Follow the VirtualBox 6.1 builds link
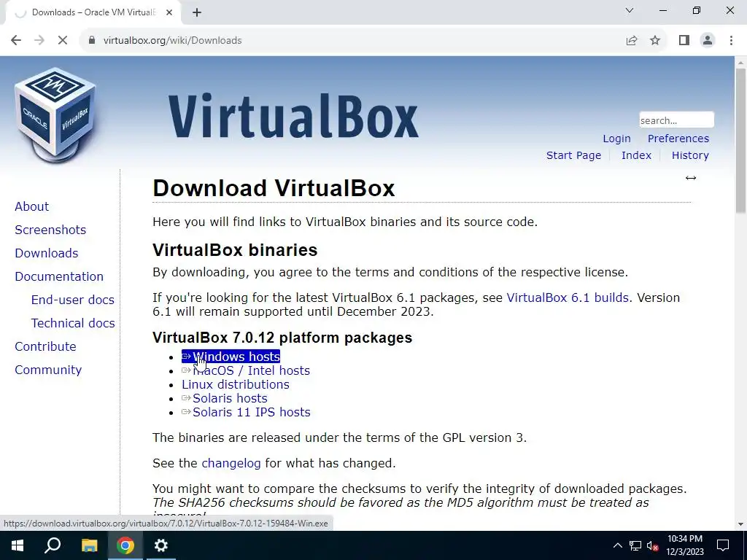 [x=568, y=297]
